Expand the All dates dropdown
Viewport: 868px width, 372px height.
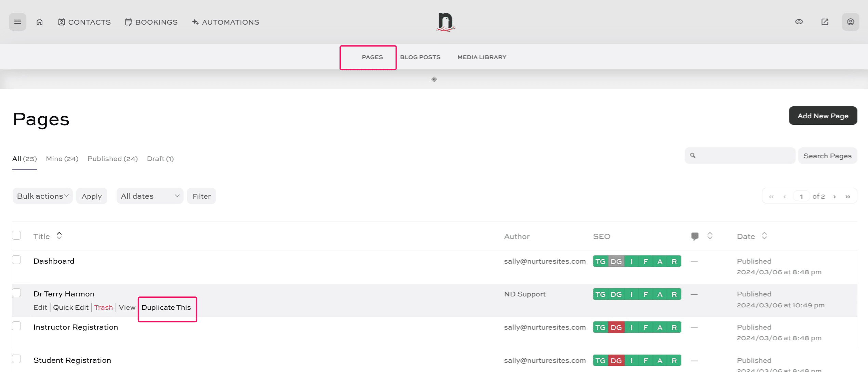coord(150,196)
